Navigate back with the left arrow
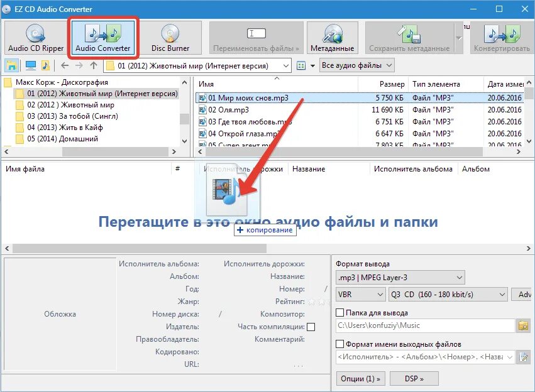The width and height of the screenshot is (535, 392). click(x=65, y=65)
